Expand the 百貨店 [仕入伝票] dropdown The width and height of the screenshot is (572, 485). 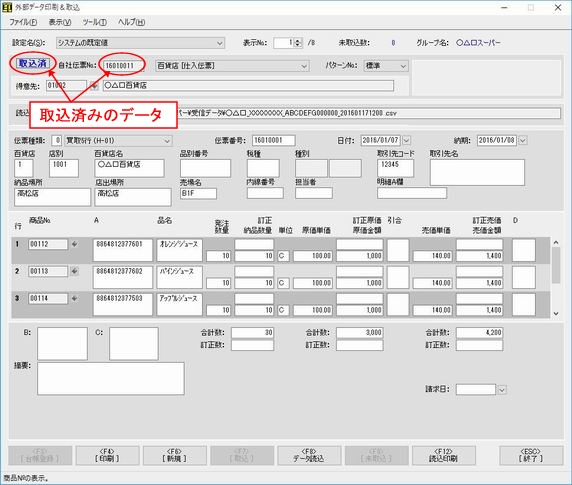tap(304, 66)
